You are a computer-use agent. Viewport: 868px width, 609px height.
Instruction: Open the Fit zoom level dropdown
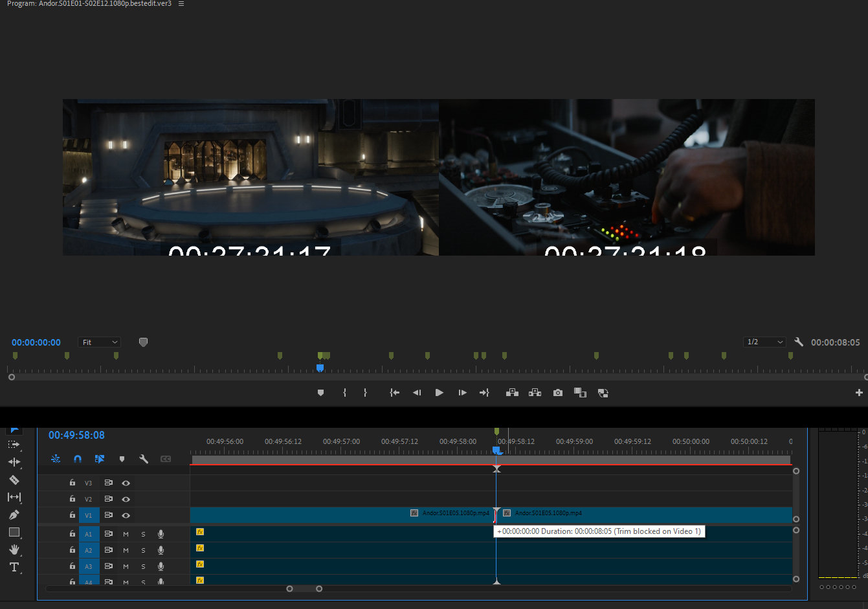[x=100, y=342]
